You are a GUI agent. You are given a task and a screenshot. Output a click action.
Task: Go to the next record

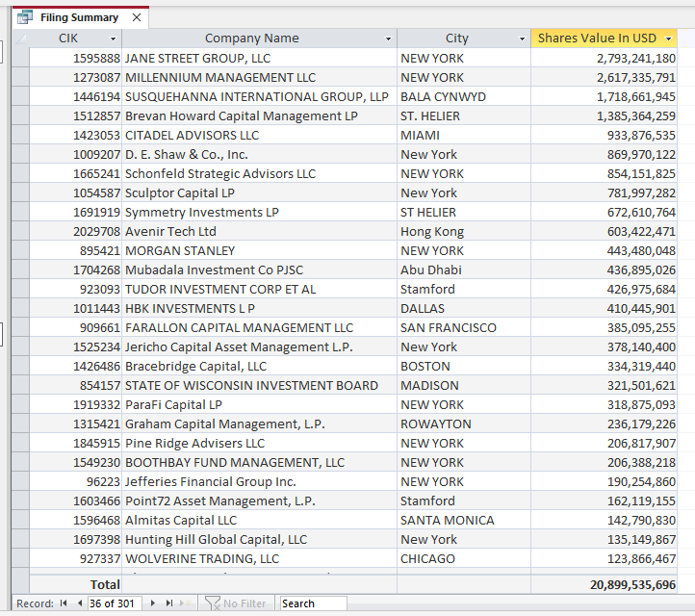[x=153, y=603]
